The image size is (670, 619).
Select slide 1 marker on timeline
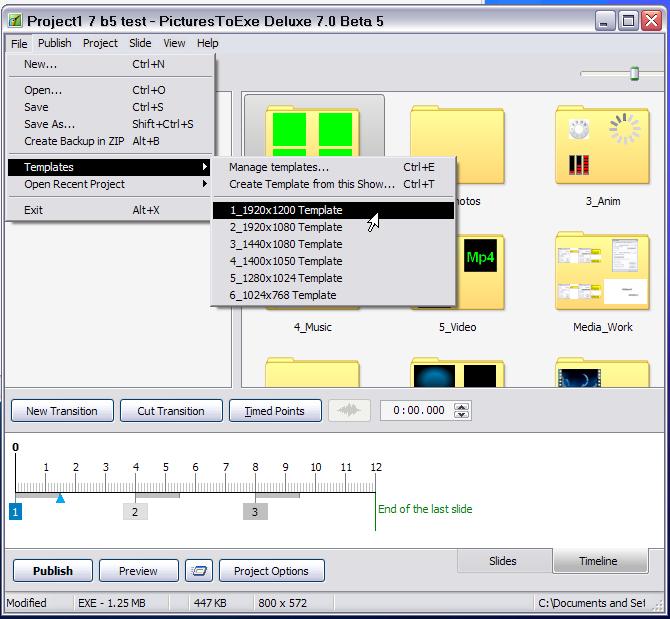pos(15,512)
